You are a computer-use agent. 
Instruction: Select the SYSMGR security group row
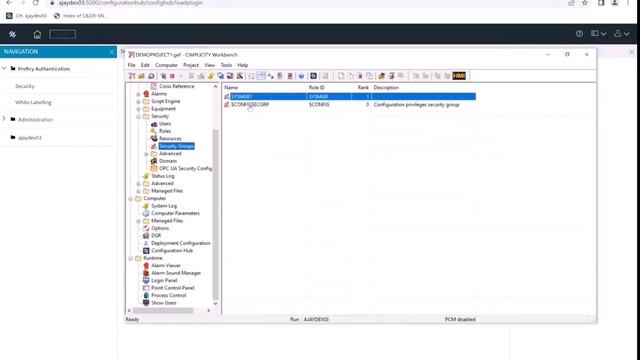[x=349, y=97]
